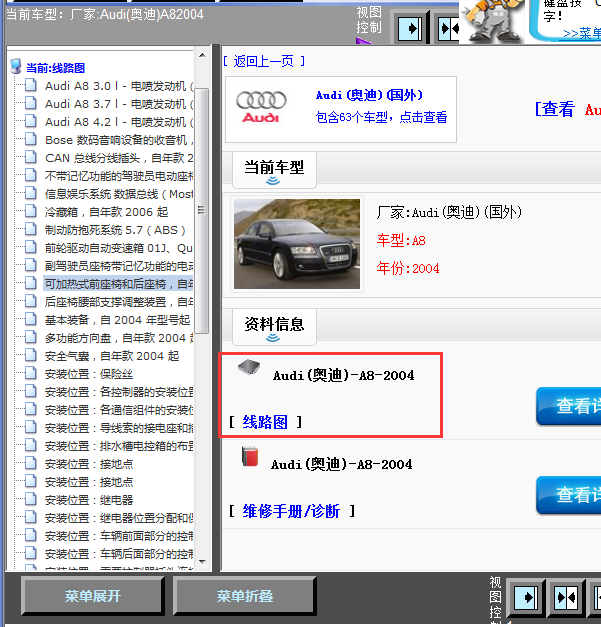Select 多功能方向盘 item
This screenshot has width=601, height=627.
click(119, 338)
